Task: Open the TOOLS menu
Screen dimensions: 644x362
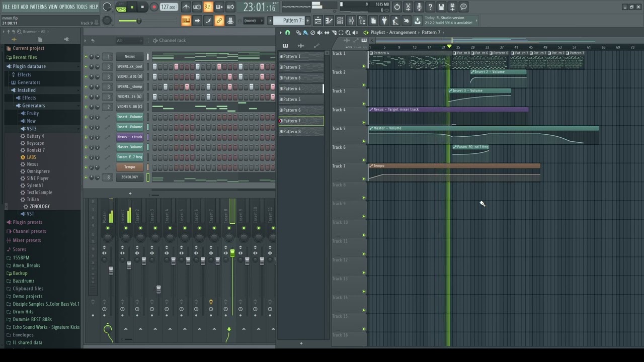Action: (x=82, y=7)
